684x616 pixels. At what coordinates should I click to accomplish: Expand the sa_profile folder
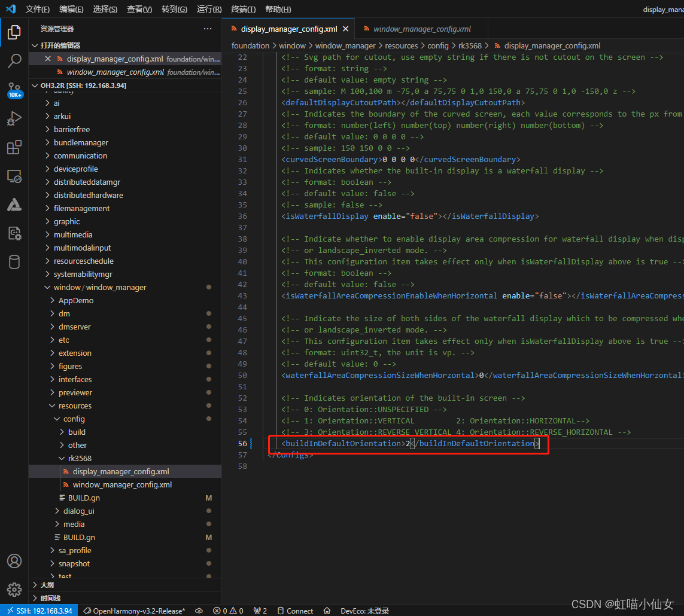point(124,550)
